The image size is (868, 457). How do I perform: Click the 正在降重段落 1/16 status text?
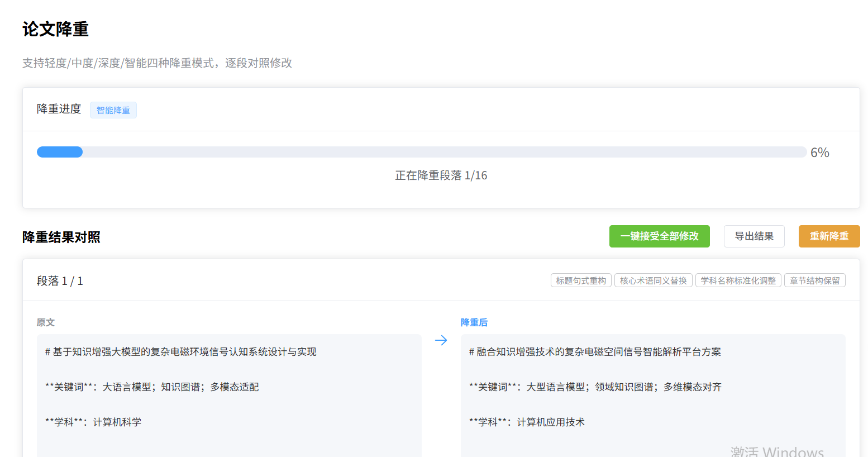[x=441, y=175]
